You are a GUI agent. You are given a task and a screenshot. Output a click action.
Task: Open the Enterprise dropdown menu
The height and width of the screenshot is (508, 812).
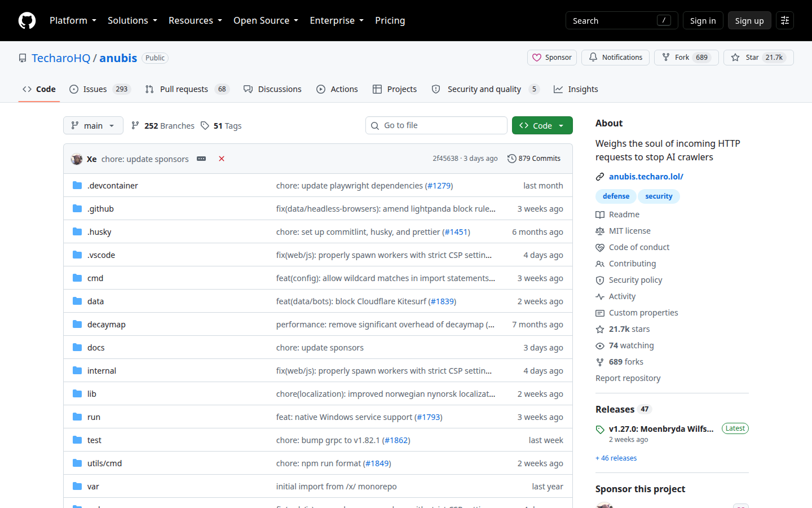click(x=337, y=20)
